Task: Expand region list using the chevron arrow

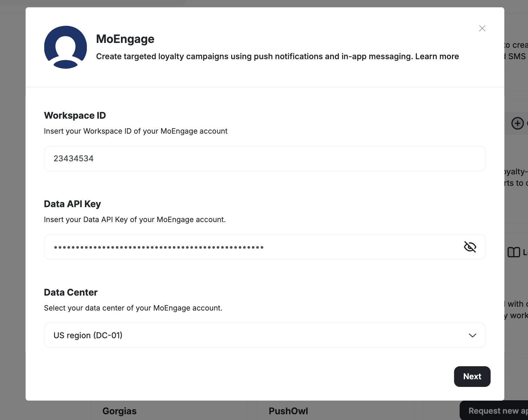Action: pos(472,335)
